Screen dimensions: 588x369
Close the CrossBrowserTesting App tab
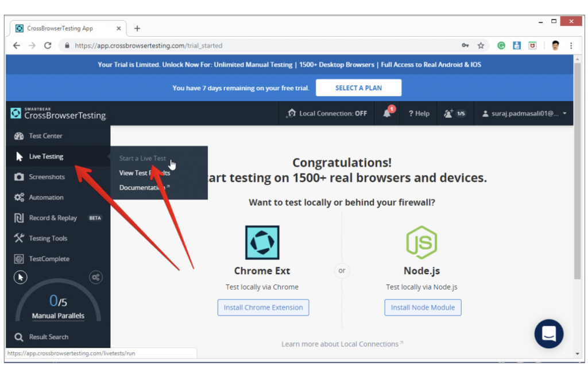118,29
